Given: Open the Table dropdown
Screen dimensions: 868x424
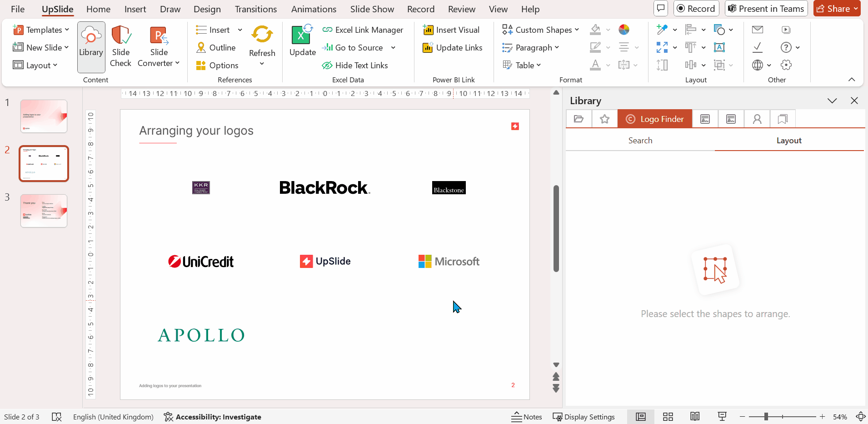Looking at the screenshot, I should [x=522, y=65].
